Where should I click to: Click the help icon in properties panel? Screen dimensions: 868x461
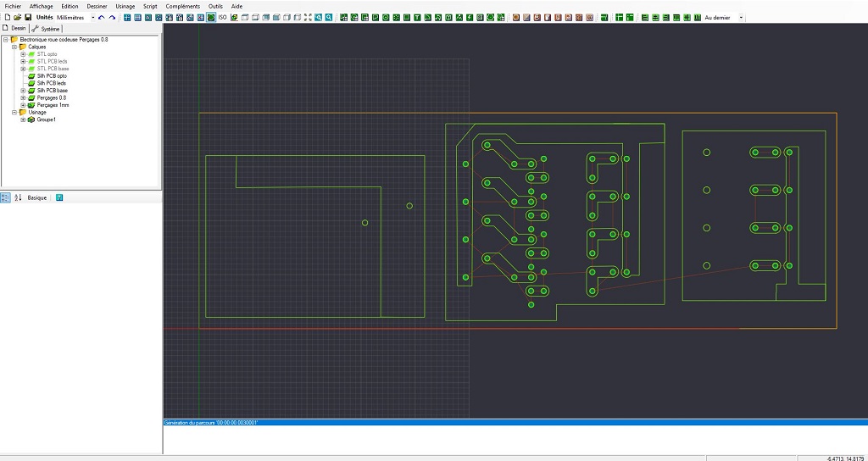coord(59,197)
